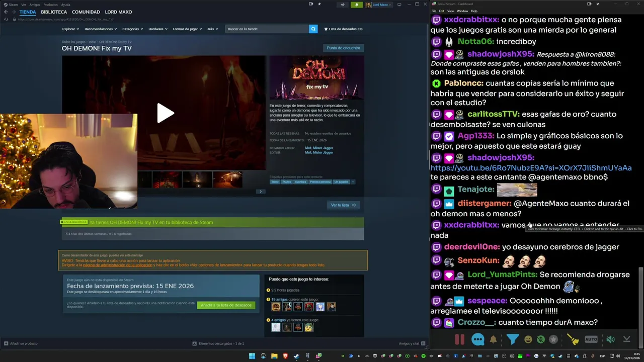Open the Window menu in Social Stream
The width and height of the screenshot is (644, 362).
462,11
